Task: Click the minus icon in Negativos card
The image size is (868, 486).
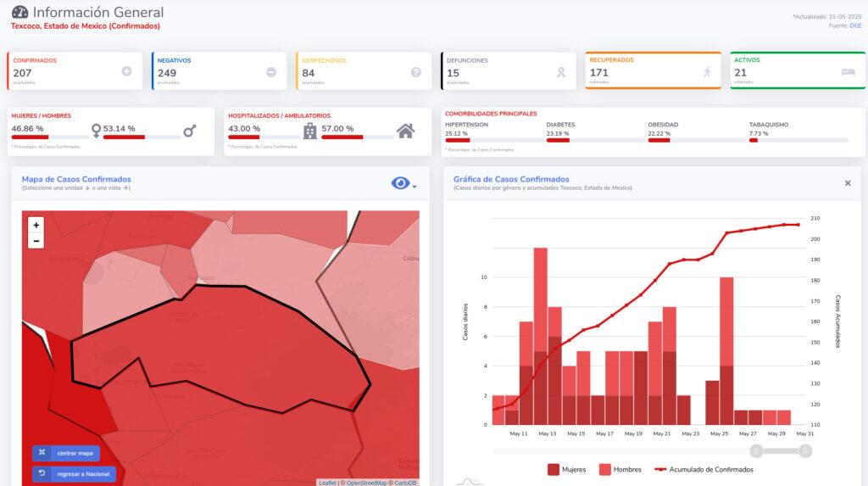Action: (271, 72)
